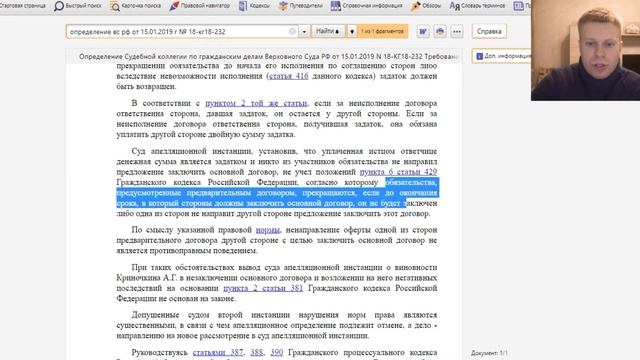The image size is (640, 360).
Task: Open the статьями 387 link
Action: pyautogui.click(x=218, y=352)
